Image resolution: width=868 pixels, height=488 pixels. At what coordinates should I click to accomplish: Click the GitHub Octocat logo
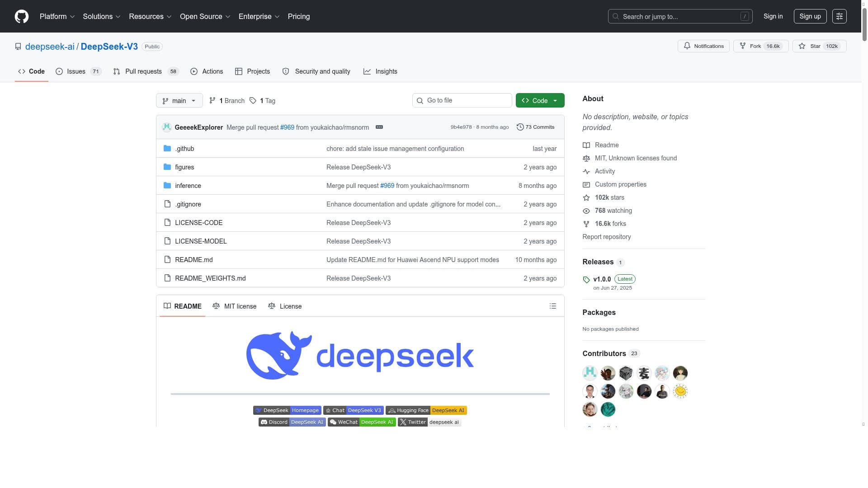point(22,16)
